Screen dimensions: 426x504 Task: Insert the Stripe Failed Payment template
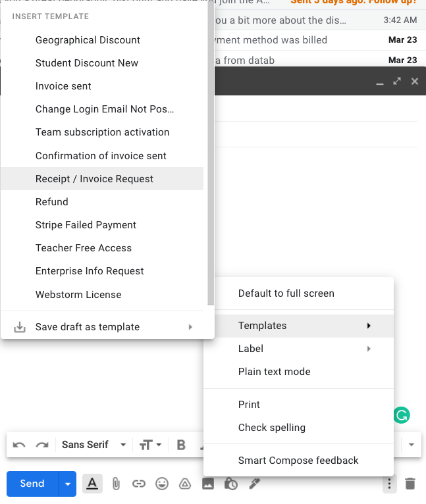tap(102, 225)
